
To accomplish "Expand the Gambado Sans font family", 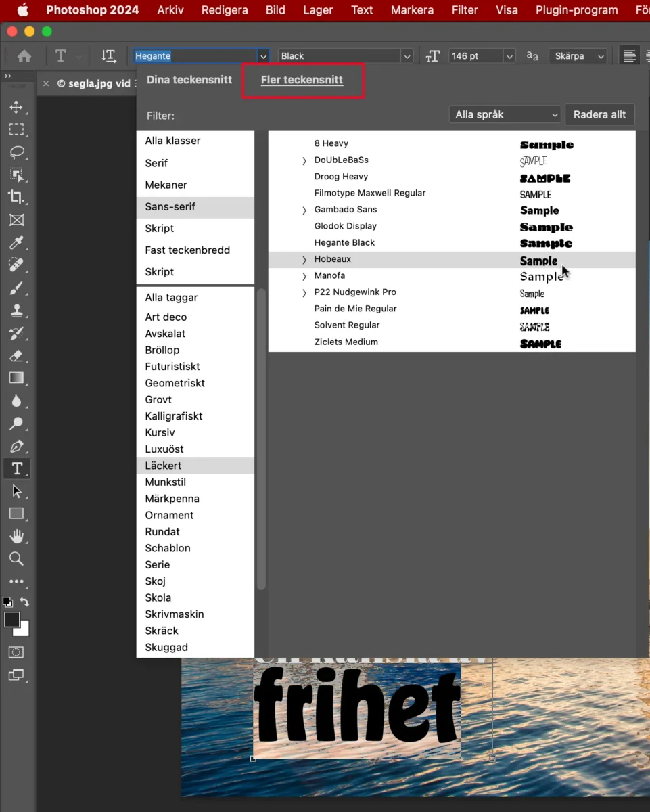I will coord(304,210).
